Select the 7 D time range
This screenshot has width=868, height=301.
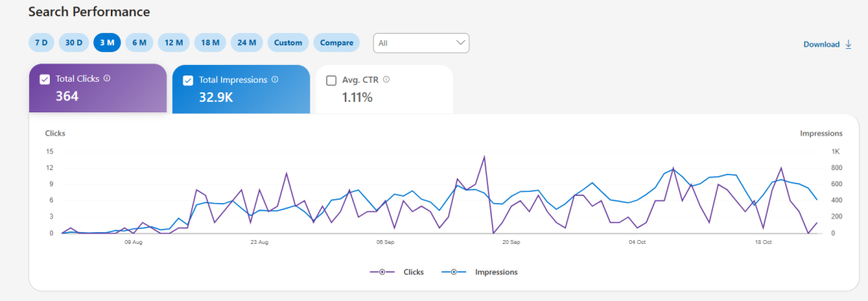[x=42, y=43]
